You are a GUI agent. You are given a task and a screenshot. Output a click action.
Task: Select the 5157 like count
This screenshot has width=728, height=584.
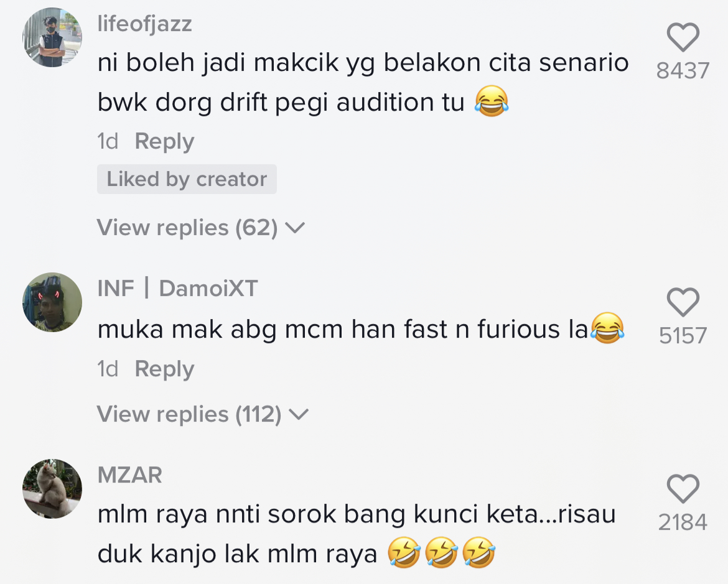click(x=683, y=336)
